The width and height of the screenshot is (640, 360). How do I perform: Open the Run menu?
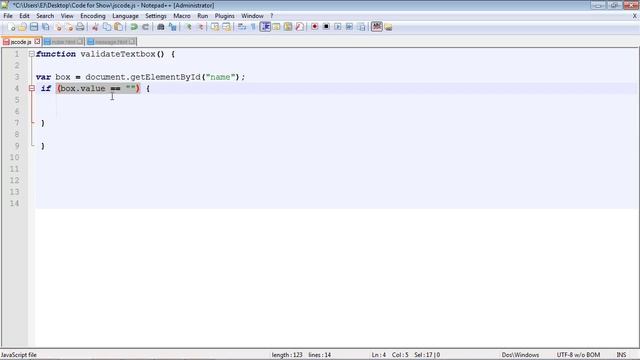(x=202, y=16)
